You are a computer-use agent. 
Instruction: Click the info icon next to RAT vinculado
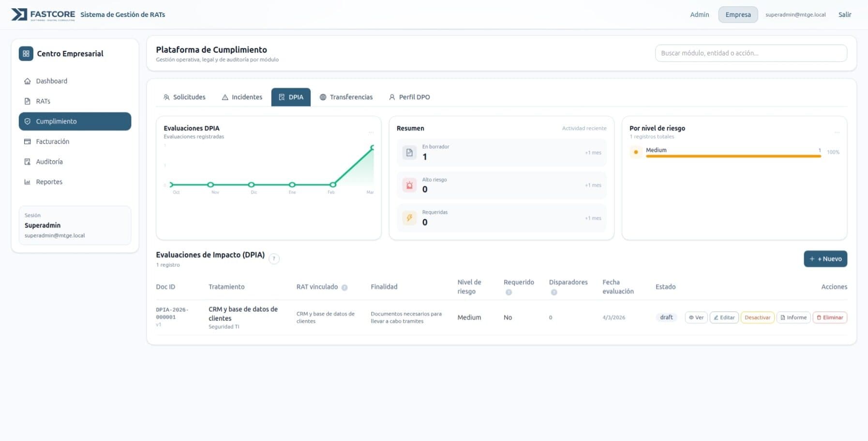pyautogui.click(x=344, y=288)
